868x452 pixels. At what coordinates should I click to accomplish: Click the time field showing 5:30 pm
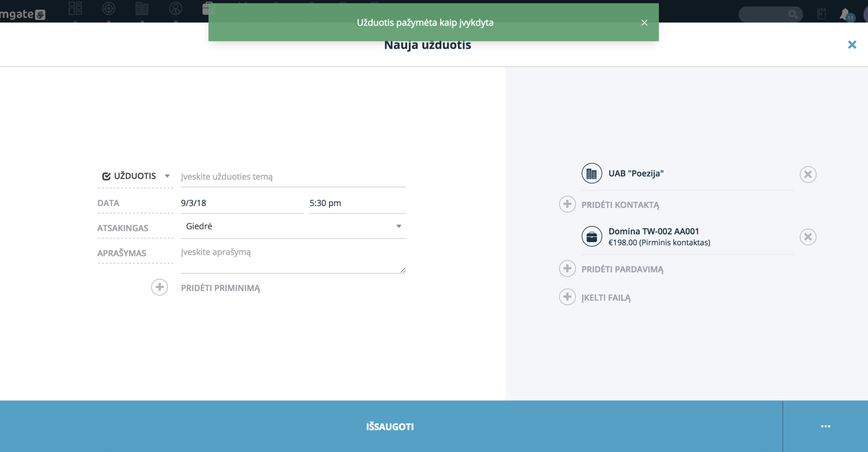357,203
